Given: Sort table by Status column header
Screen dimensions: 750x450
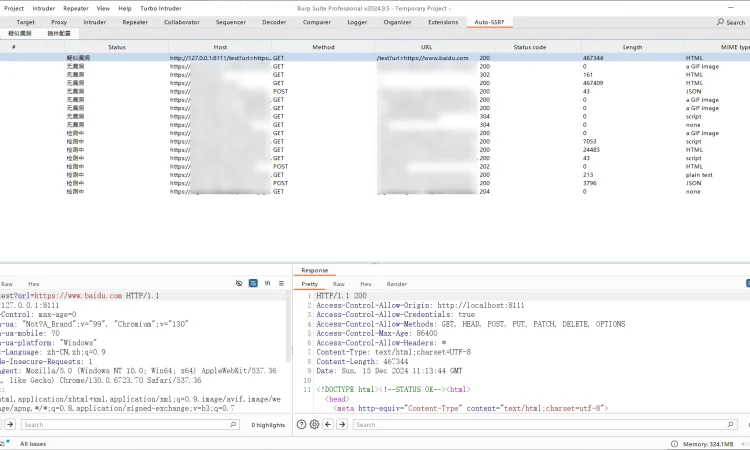Looking at the screenshot, I should coord(117,47).
